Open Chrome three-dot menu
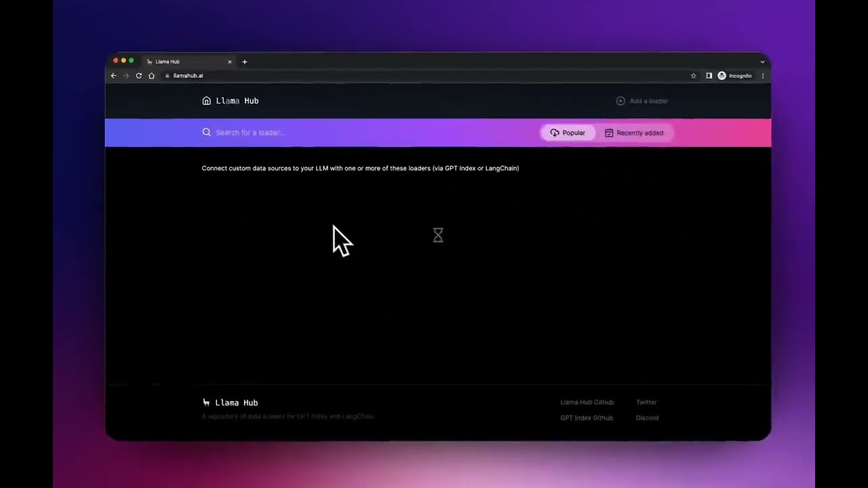The height and width of the screenshot is (488, 868). point(763,76)
